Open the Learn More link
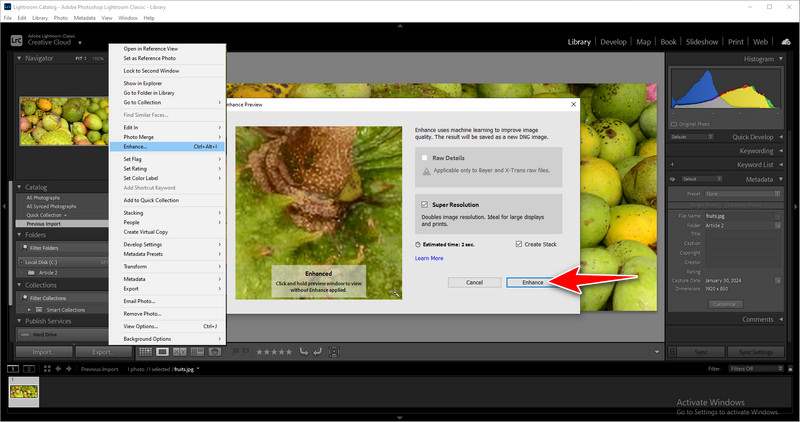800x422 pixels. click(x=429, y=258)
